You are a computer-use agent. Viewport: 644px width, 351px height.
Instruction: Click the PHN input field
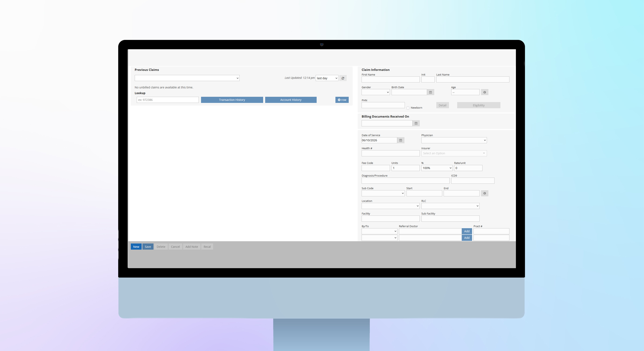point(383,105)
